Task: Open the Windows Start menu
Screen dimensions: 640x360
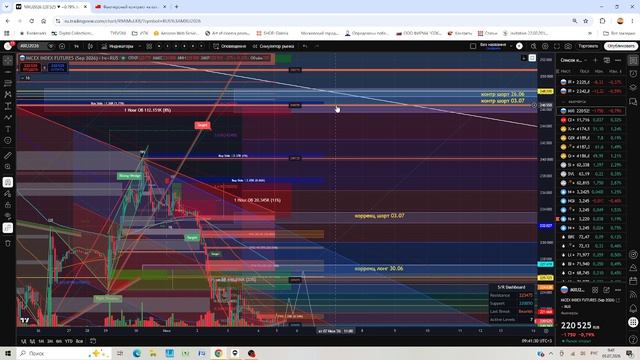Action: click(x=8, y=353)
